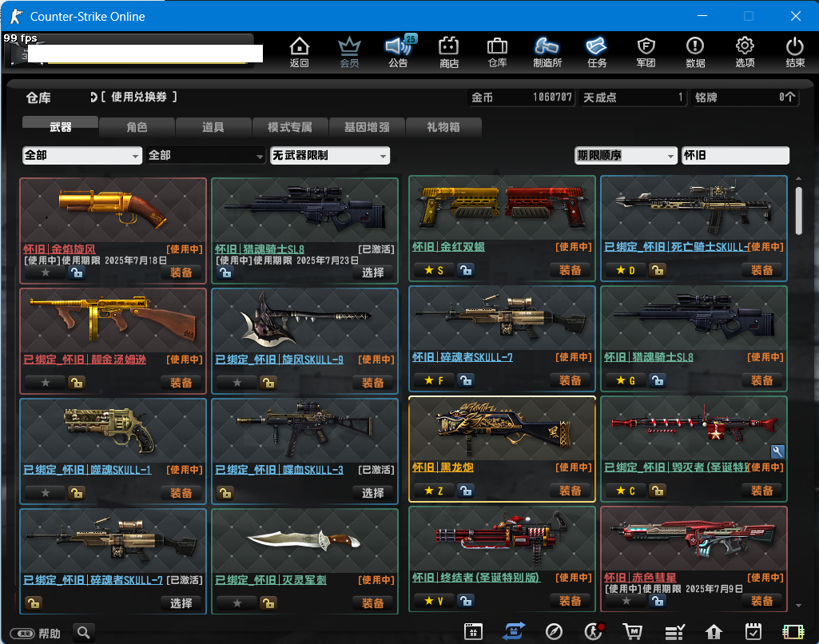
Task: Click the 使用兑换券 link
Action: 138,97
